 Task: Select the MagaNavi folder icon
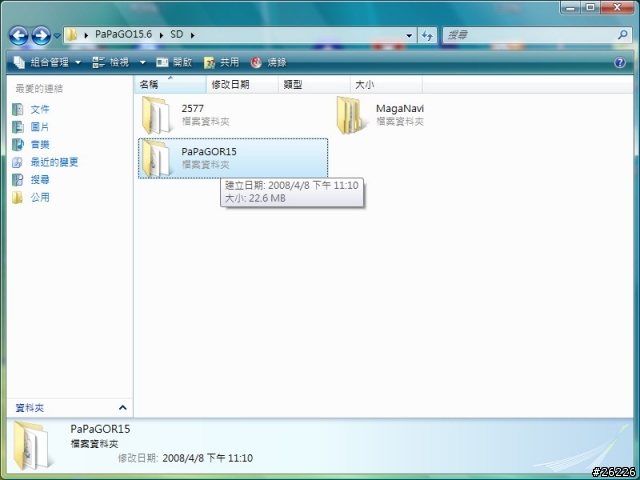click(351, 115)
